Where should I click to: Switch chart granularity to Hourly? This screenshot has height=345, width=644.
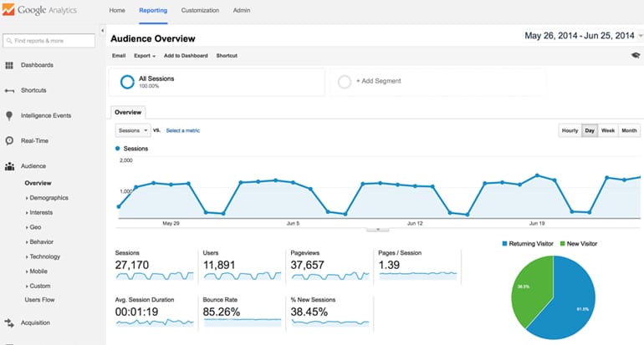pyautogui.click(x=570, y=130)
